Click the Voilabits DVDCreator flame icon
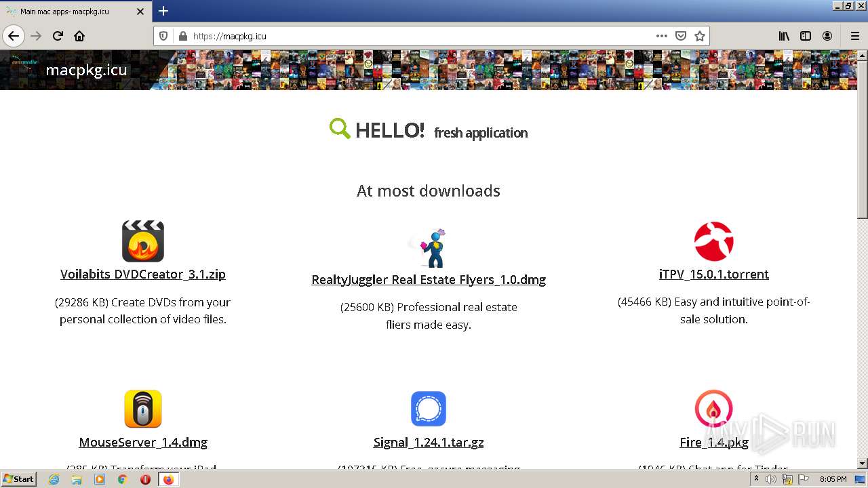The image size is (868, 488). (x=143, y=241)
